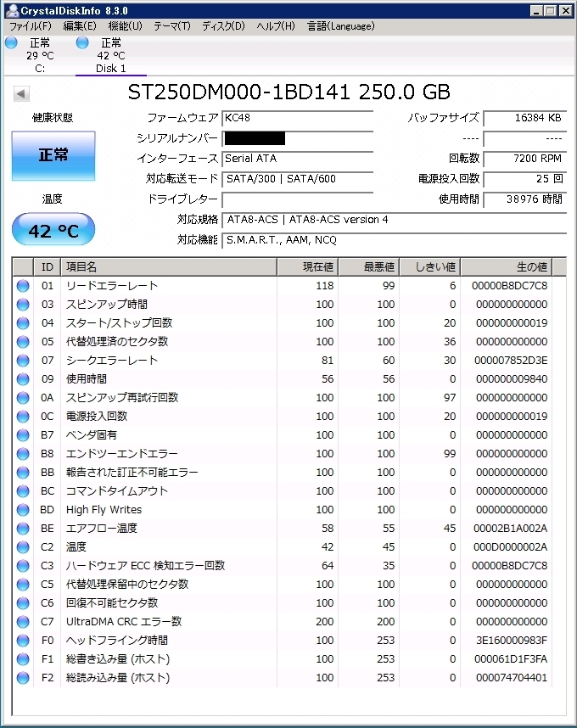
Task: Click the empty ドライブレター field
Action: pos(298,199)
